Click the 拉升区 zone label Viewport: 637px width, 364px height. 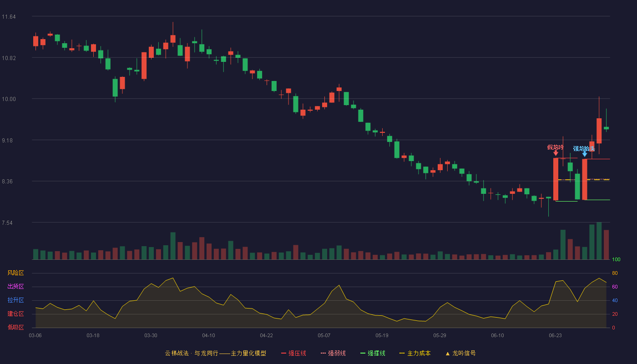15,300
